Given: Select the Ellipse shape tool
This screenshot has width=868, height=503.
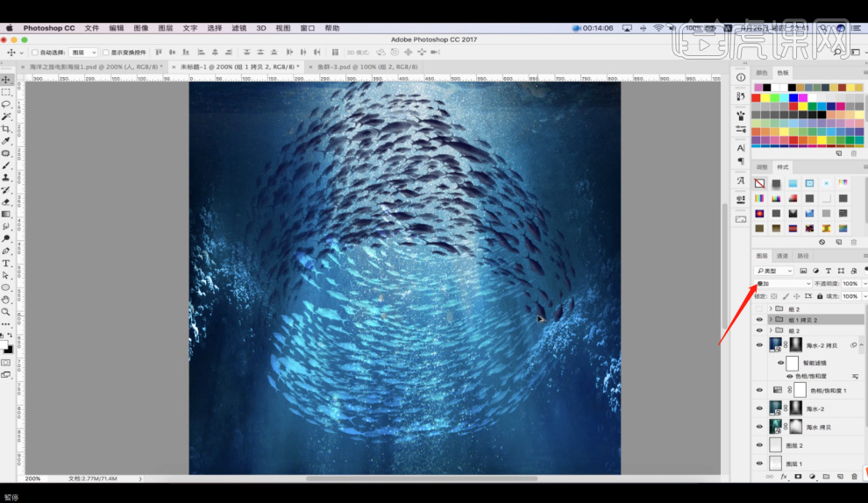Looking at the screenshot, I should (6, 287).
